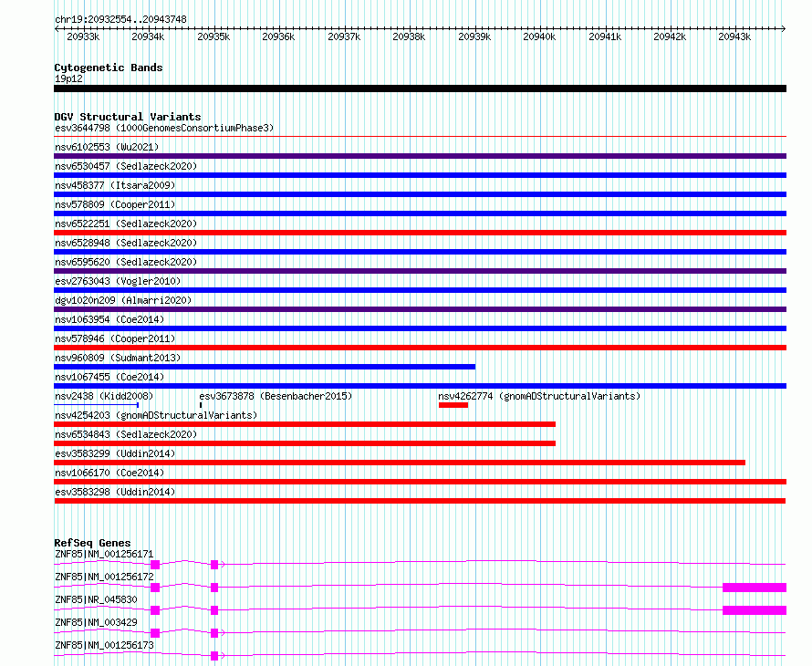Image resolution: width=812 pixels, height=666 pixels.
Task: Open the ZNF85|NM_001256173 transcript label
Action: (104, 645)
